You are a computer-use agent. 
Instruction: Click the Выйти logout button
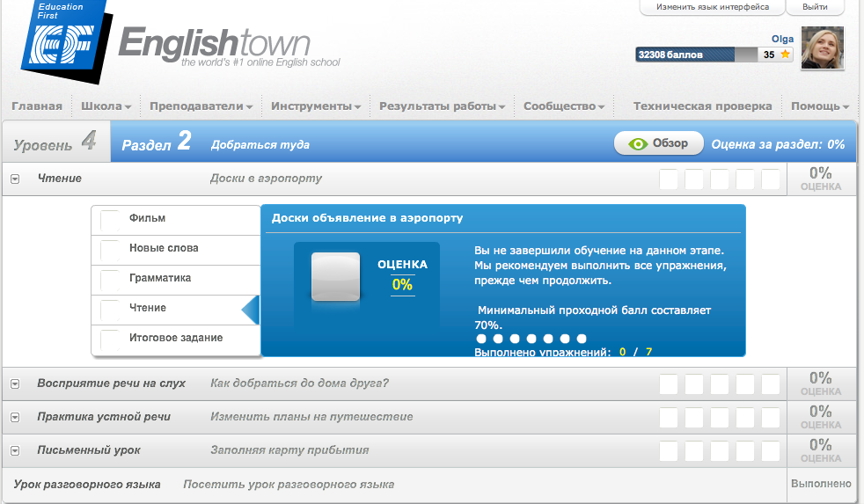pos(815,7)
